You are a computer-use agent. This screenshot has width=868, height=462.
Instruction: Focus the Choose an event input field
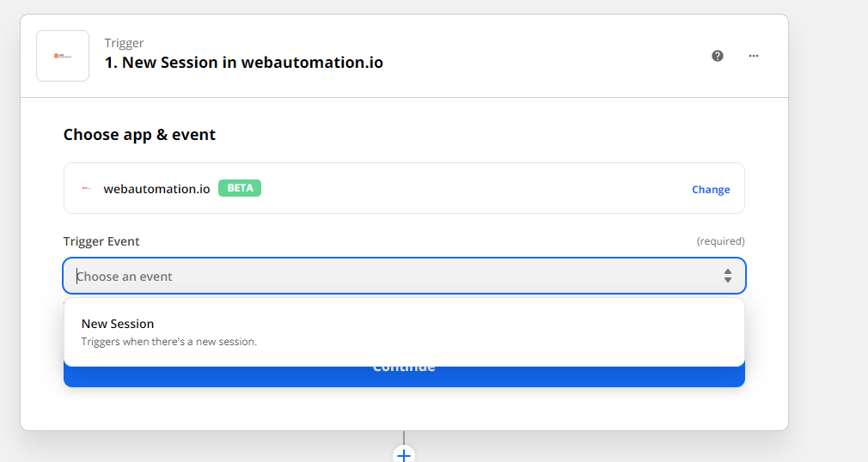(x=404, y=276)
